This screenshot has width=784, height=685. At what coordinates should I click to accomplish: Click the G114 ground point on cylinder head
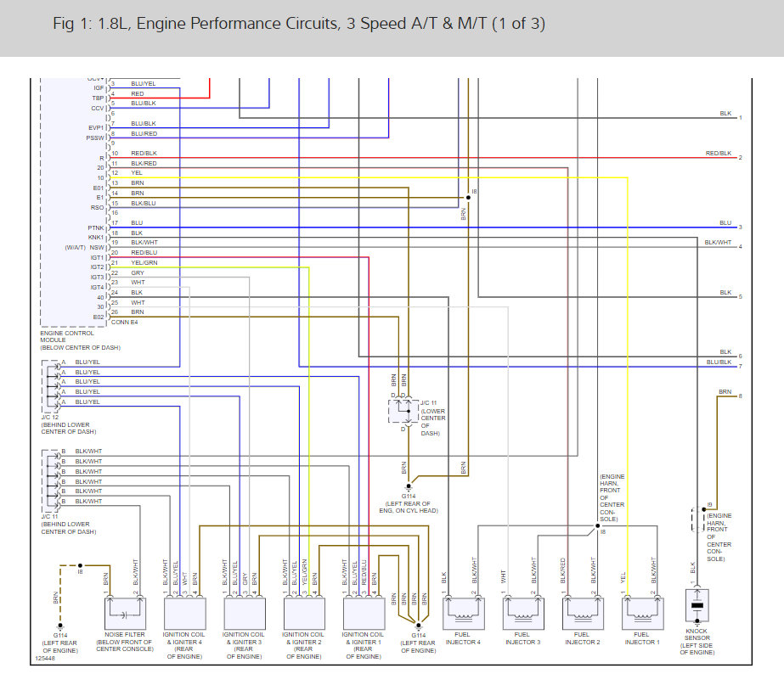pos(409,486)
